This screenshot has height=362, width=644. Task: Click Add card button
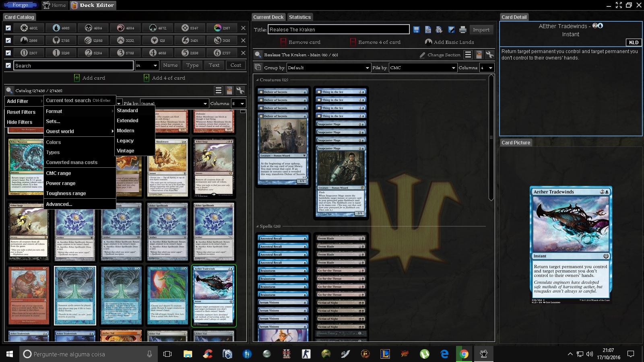click(90, 78)
